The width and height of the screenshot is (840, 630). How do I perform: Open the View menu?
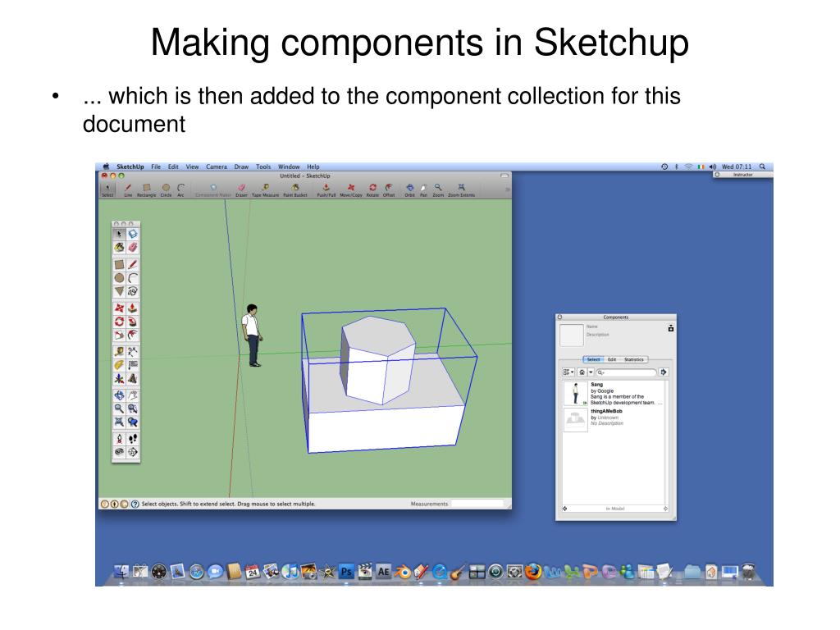pyautogui.click(x=192, y=167)
